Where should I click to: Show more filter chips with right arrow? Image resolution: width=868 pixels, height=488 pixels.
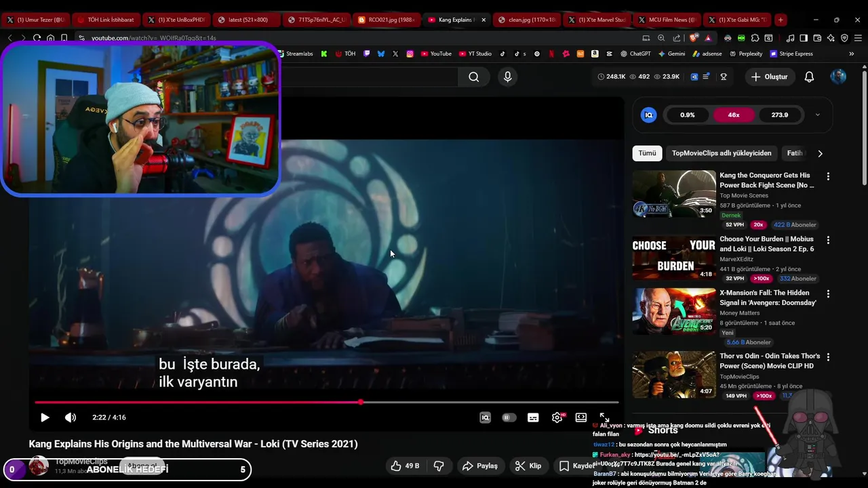pos(820,154)
